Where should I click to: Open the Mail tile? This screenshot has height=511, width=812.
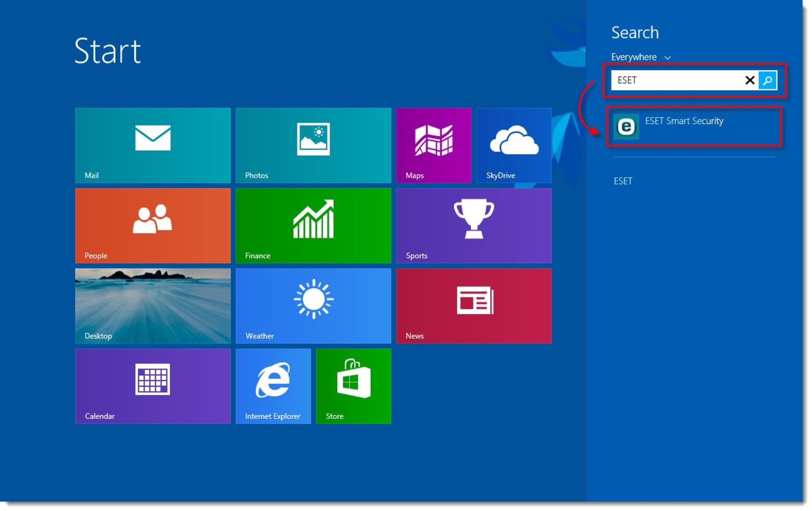[153, 145]
